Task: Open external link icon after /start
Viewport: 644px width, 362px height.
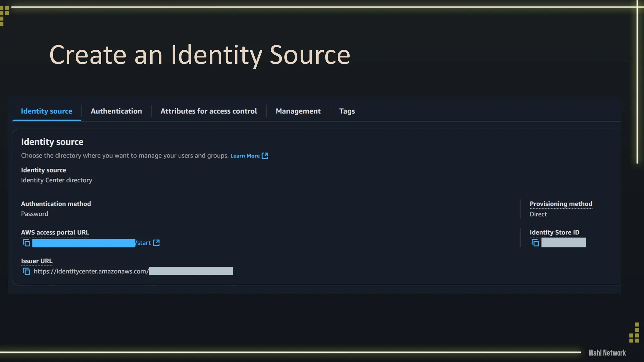Action: pyautogui.click(x=156, y=243)
